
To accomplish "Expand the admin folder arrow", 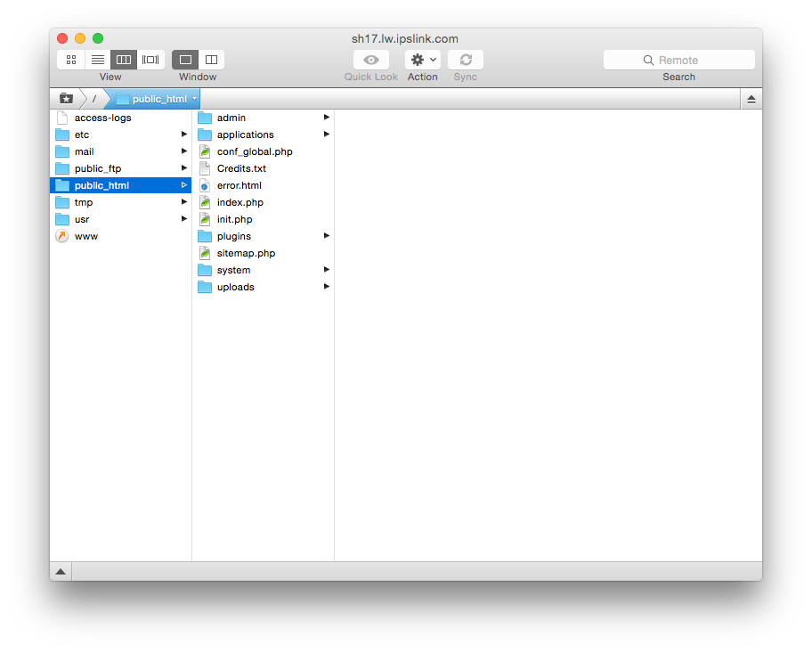I will tap(327, 118).
